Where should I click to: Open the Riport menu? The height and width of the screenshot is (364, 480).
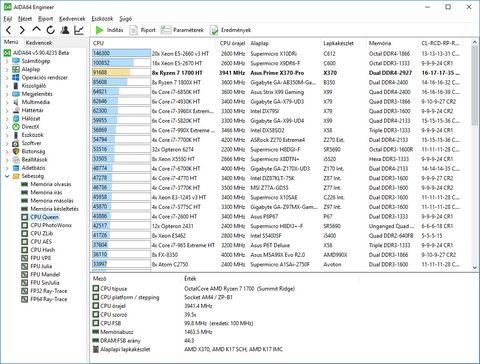(45, 19)
